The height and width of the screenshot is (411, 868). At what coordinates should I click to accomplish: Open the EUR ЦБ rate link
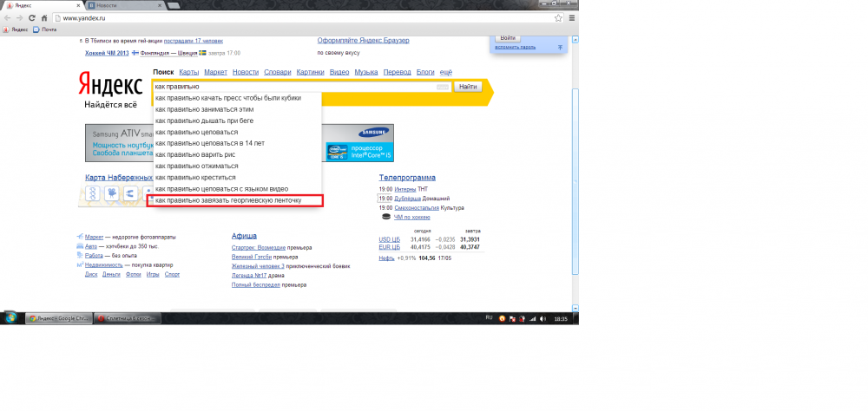pyautogui.click(x=389, y=247)
